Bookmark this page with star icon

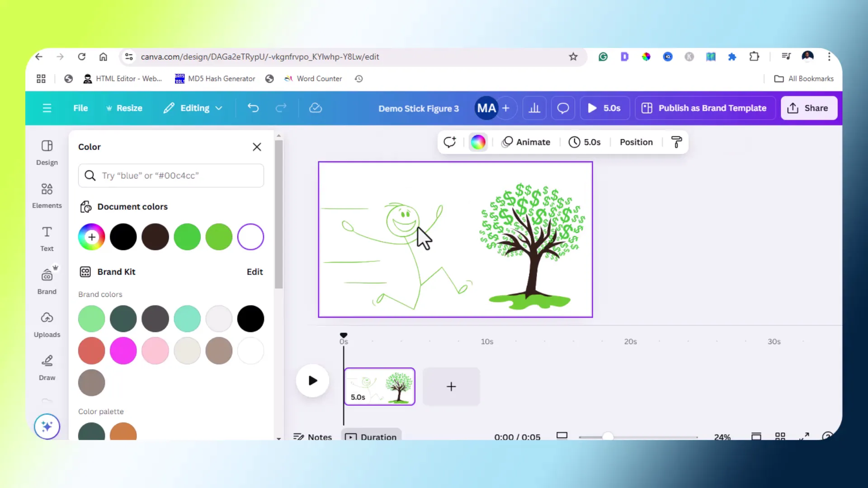tap(573, 56)
